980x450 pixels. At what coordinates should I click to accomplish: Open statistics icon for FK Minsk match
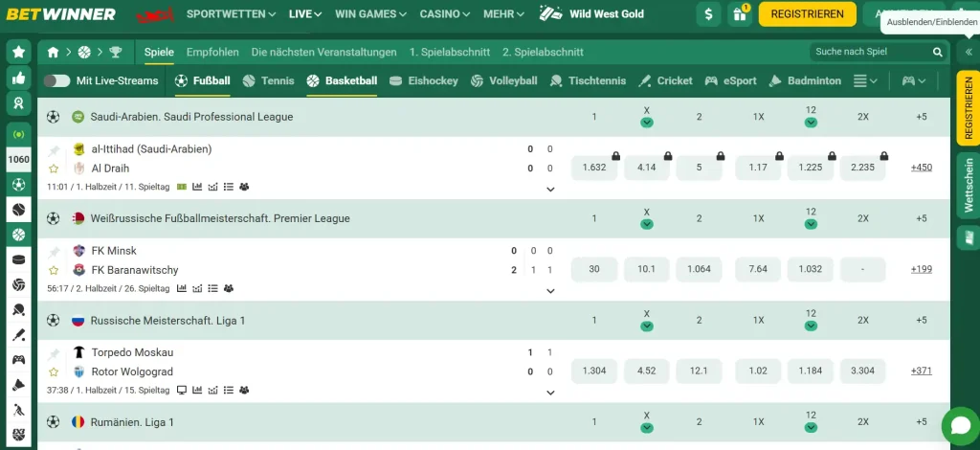coord(182,288)
